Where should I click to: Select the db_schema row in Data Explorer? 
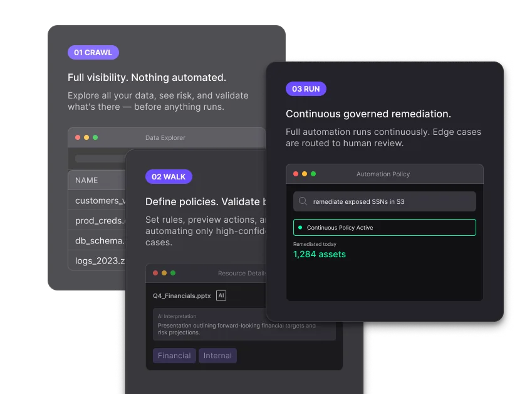point(96,240)
